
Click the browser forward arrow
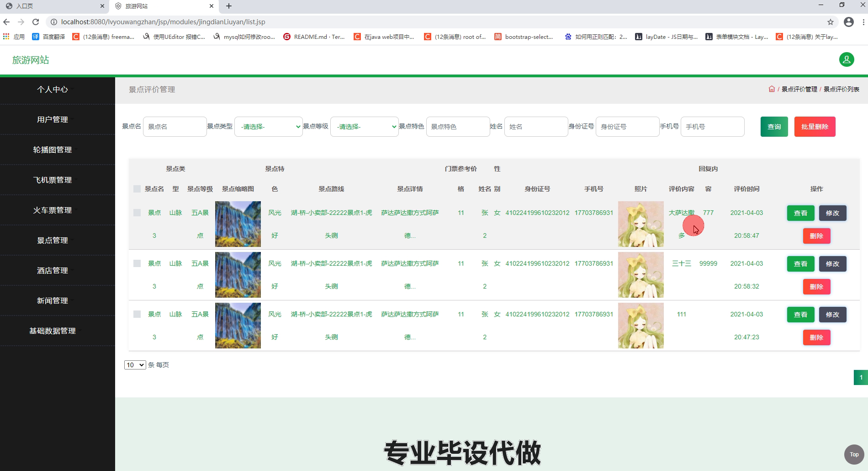click(21, 22)
